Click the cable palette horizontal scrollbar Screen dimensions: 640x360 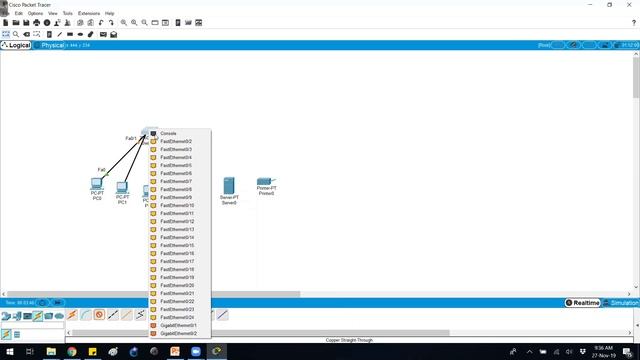pyautogui.click(x=260, y=333)
